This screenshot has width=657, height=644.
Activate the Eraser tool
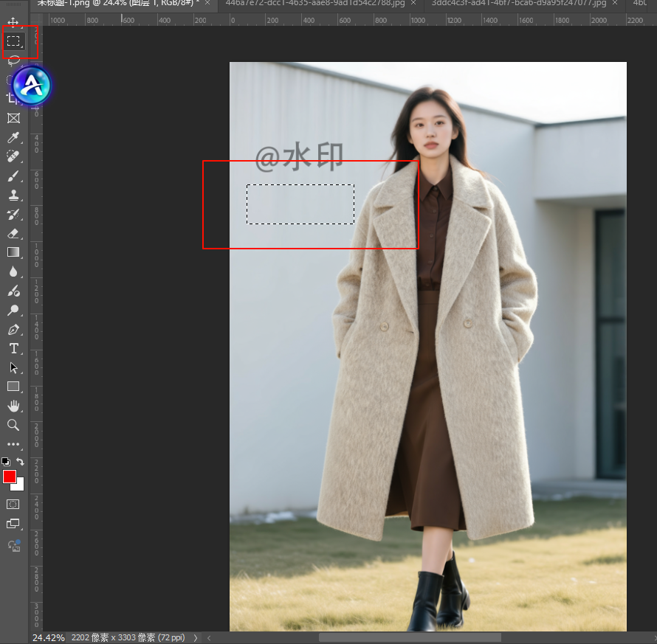13,233
